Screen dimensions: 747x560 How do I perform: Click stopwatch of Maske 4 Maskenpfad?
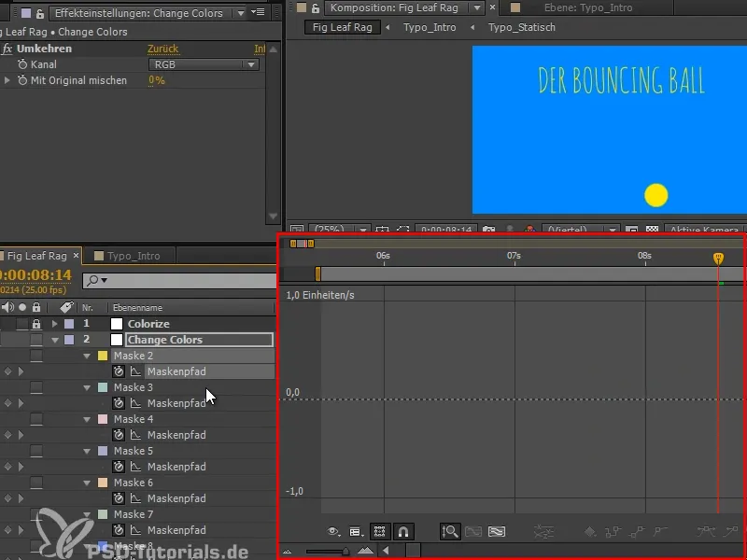(x=119, y=435)
